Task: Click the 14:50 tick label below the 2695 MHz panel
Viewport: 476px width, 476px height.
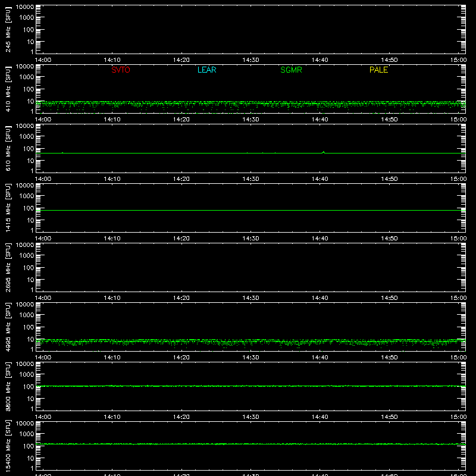Action: [389, 298]
